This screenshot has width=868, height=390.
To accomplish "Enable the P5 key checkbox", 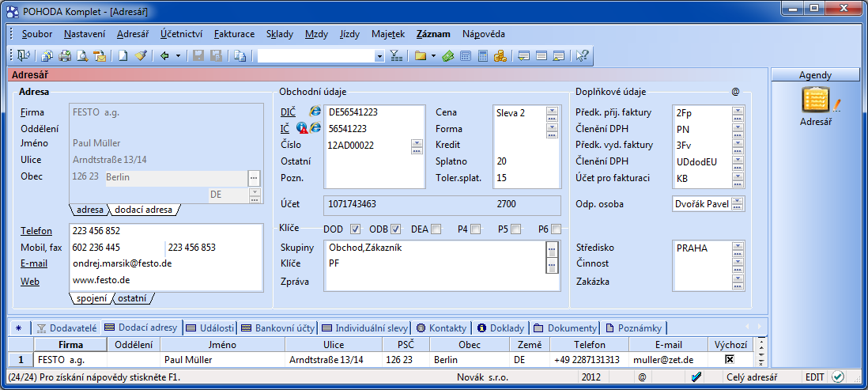I will (x=515, y=229).
